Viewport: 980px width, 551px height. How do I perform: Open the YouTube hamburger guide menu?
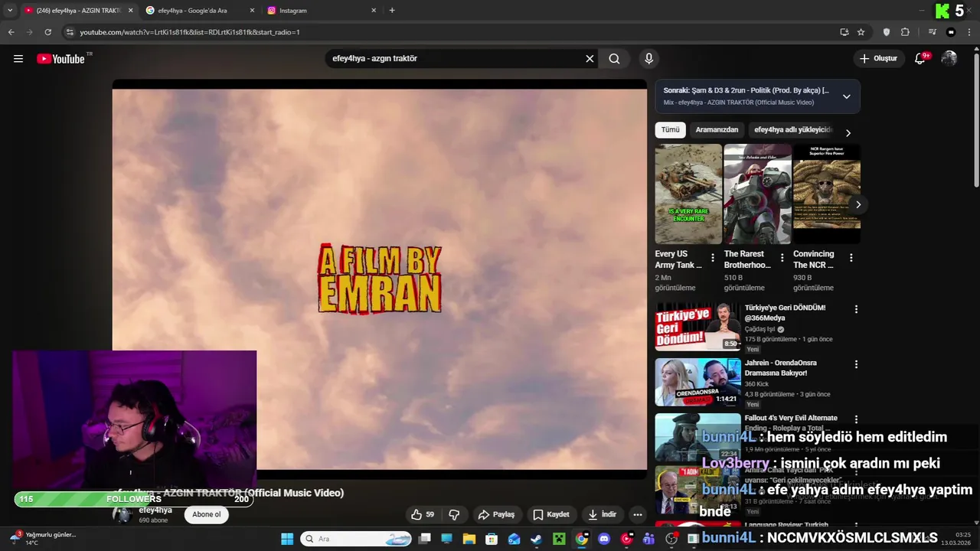click(18, 59)
